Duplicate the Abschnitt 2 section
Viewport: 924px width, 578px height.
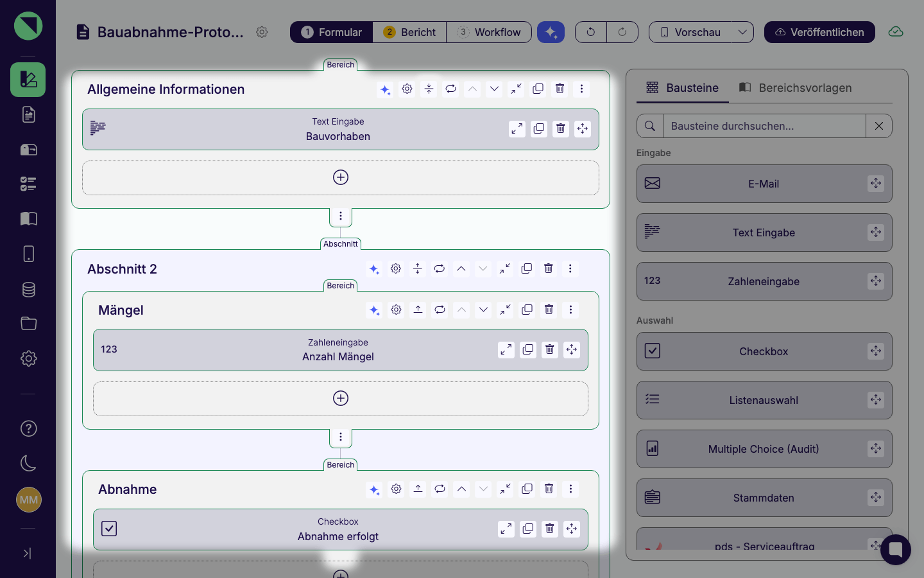(x=527, y=268)
